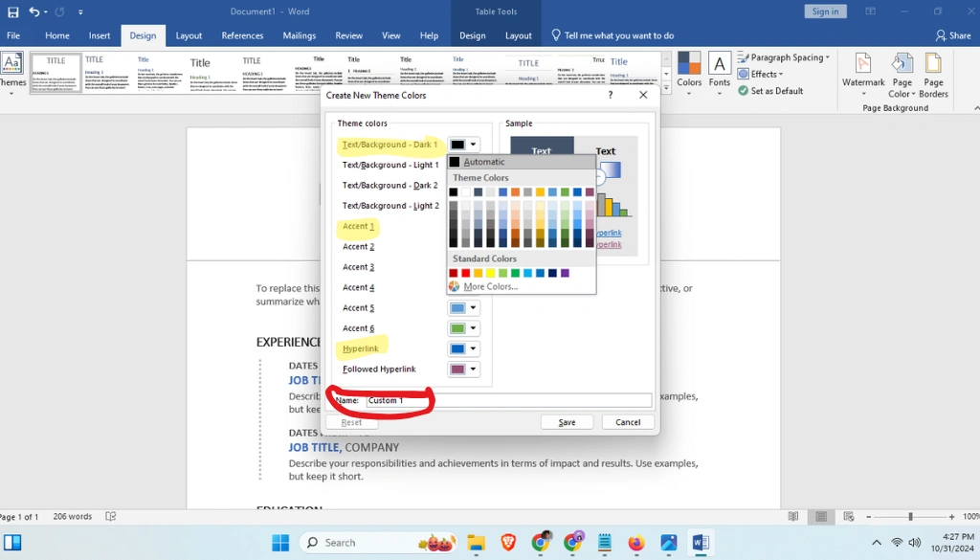This screenshot has width=980, height=560.
Task: Open Customize Quick Access Toolbar arrow
Action: [80, 11]
